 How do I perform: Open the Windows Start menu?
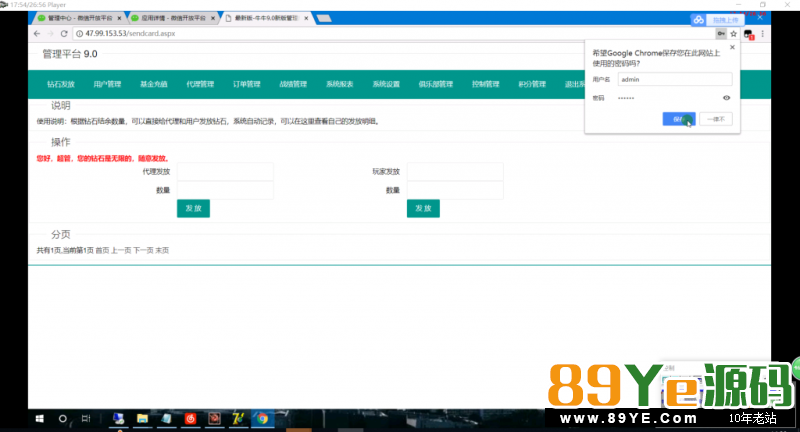39,419
